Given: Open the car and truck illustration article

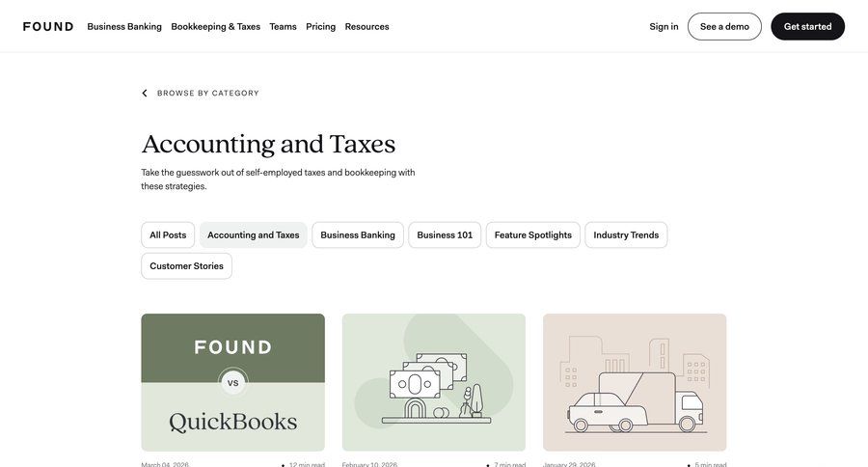Looking at the screenshot, I should 635,382.
